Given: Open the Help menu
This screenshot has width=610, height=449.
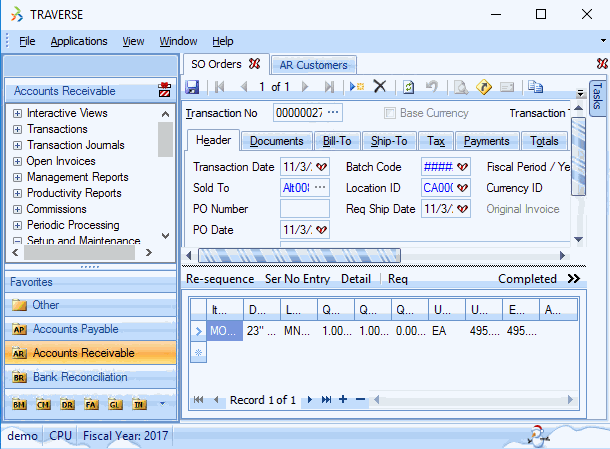Looking at the screenshot, I should click(x=223, y=41).
